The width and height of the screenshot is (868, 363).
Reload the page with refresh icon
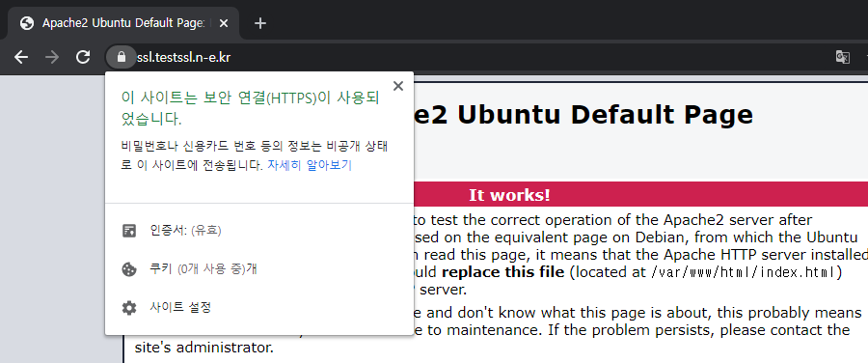(x=83, y=57)
